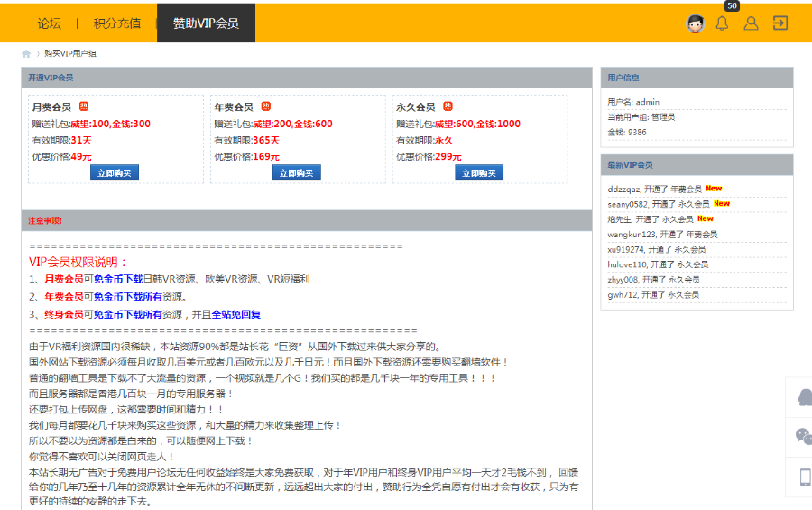
Task: Open the WeChat sidebar icon
Action: click(x=804, y=436)
